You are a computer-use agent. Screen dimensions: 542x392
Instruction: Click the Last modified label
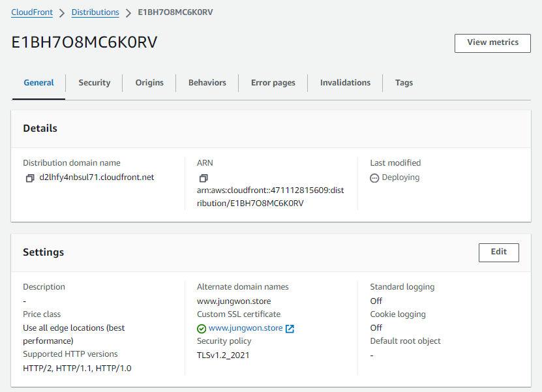395,163
